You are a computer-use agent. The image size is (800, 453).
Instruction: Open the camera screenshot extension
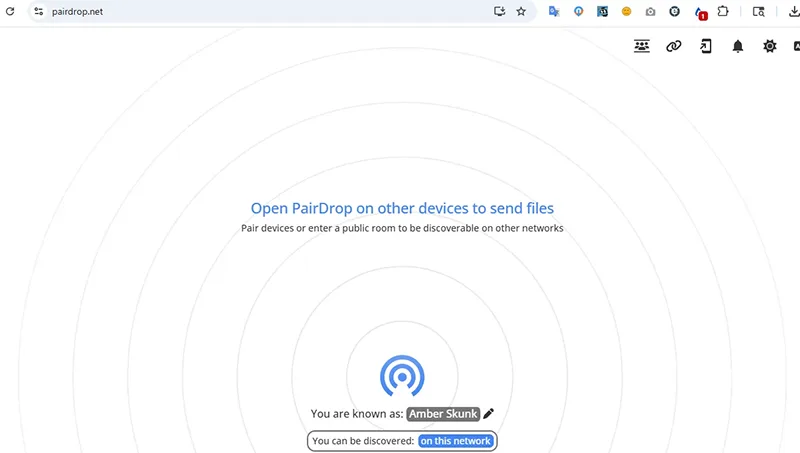click(x=650, y=11)
